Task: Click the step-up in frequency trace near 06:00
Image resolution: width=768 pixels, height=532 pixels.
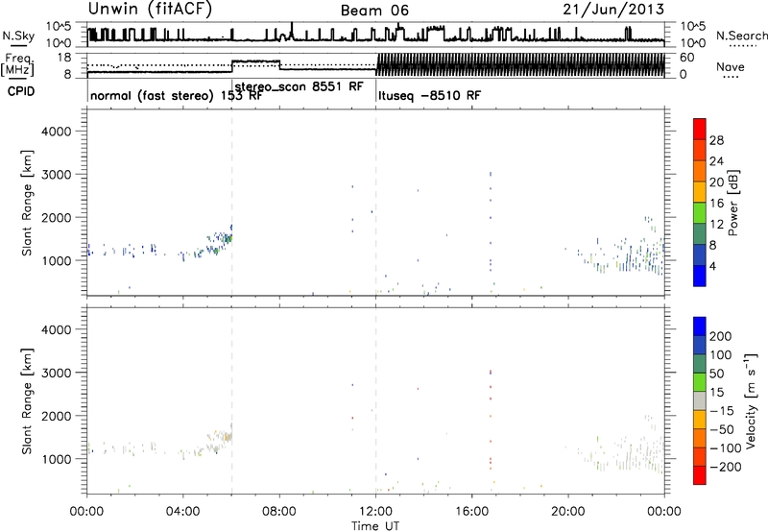Action: click(x=231, y=66)
